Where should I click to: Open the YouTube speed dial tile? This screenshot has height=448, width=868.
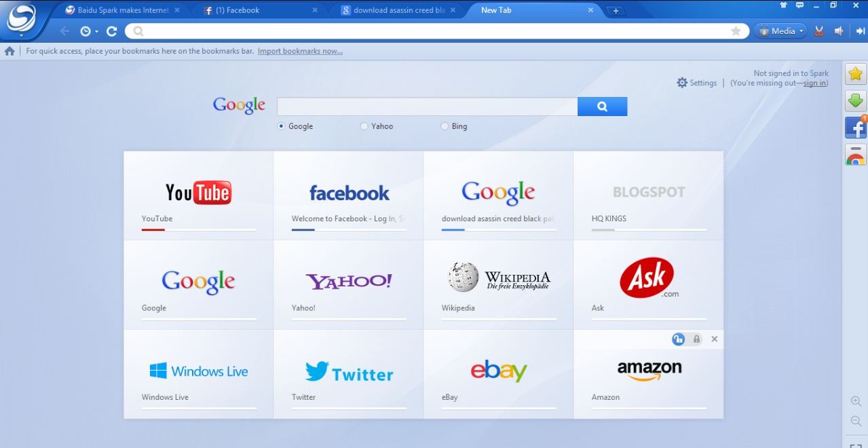point(199,195)
